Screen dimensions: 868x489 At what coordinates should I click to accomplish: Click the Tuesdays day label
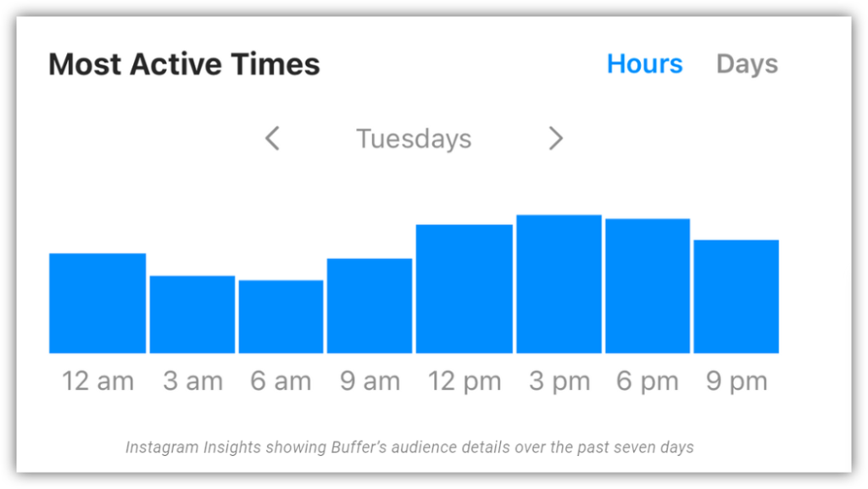pos(414,139)
